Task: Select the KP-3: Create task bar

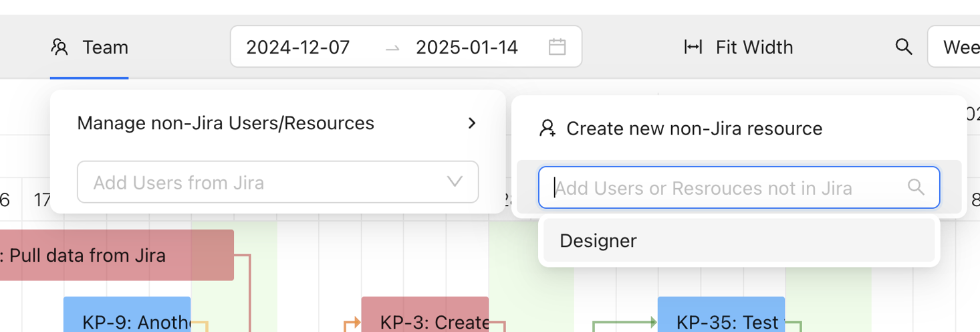Action: point(425,317)
